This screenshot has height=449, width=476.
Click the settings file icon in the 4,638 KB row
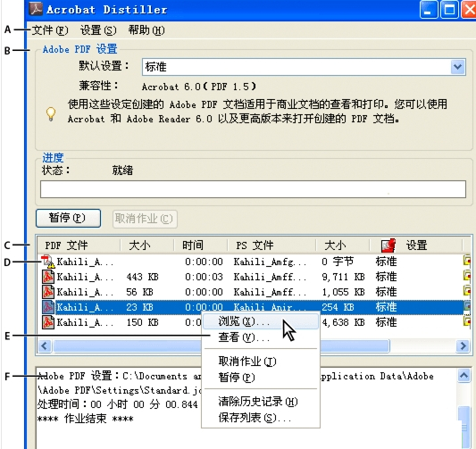tap(467, 322)
